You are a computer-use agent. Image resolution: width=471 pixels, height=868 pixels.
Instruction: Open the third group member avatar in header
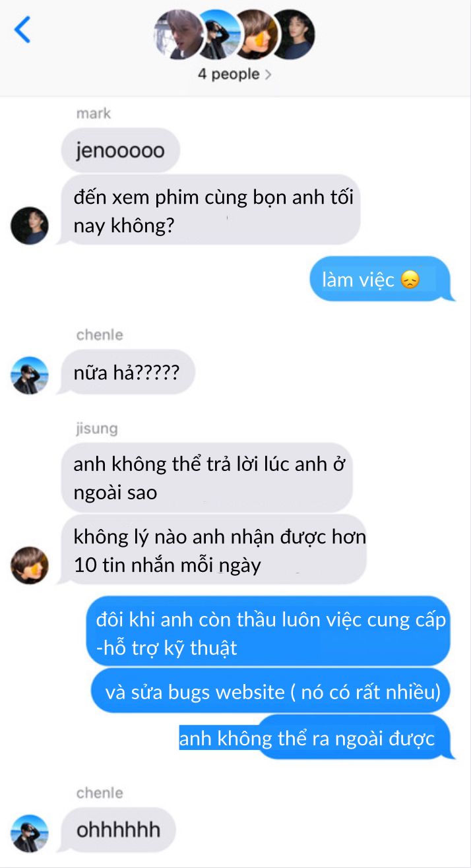[x=256, y=34]
